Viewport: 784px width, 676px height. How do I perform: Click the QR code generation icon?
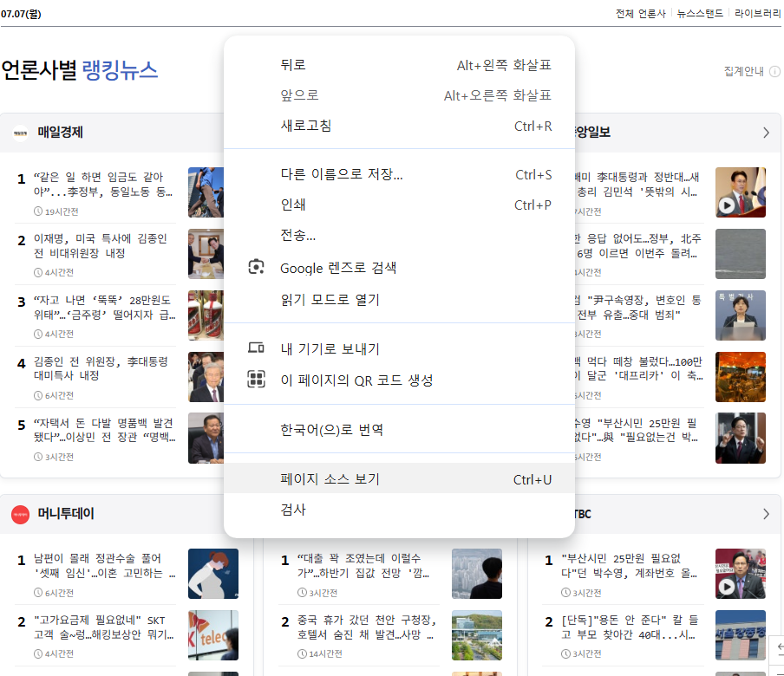point(256,380)
